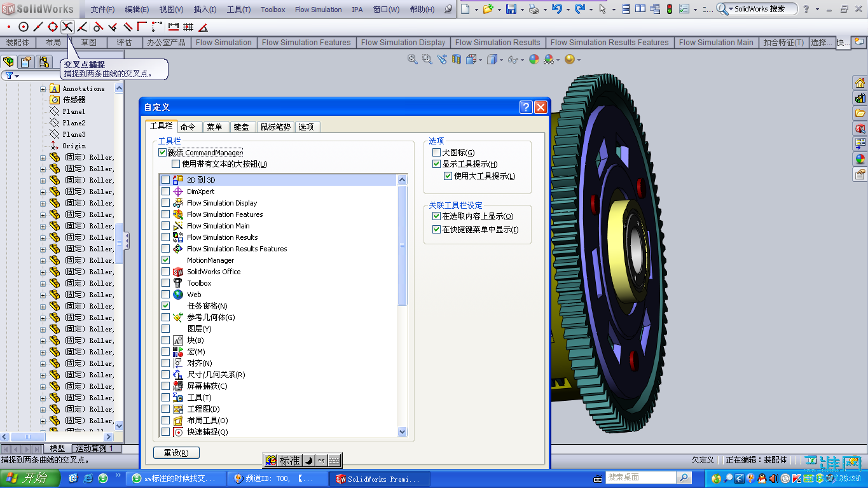The height and width of the screenshot is (488, 868).
Task: Click the 重设(R) button
Action: click(176, 453)
